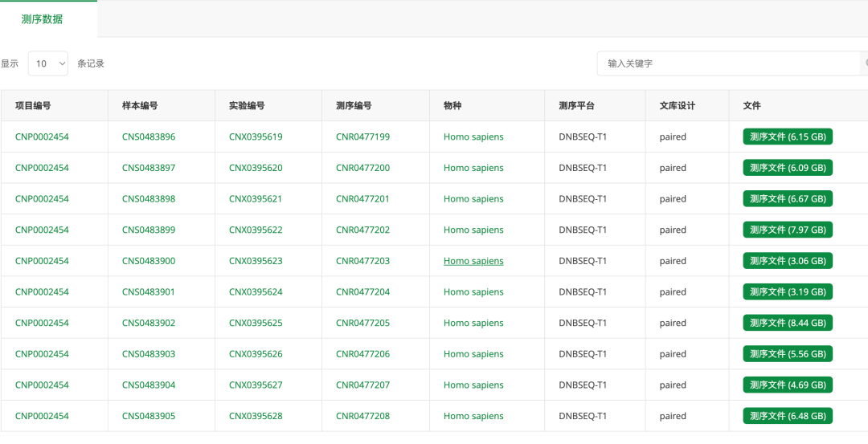Image resolution: width=868 pixels, height=444 pixels.
Task: Open experiment link CNX0395622
Action: 256,230
